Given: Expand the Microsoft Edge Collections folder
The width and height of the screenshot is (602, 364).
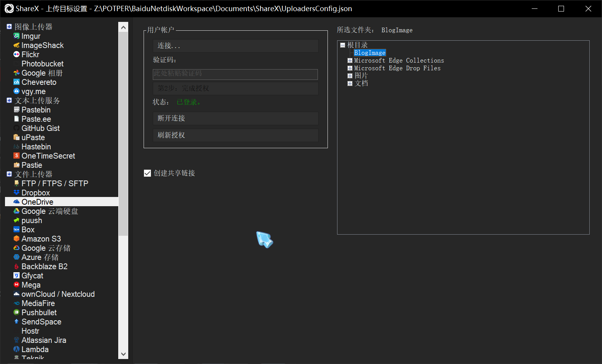Looking at the screenshot, I should click(x=350, y=61).
